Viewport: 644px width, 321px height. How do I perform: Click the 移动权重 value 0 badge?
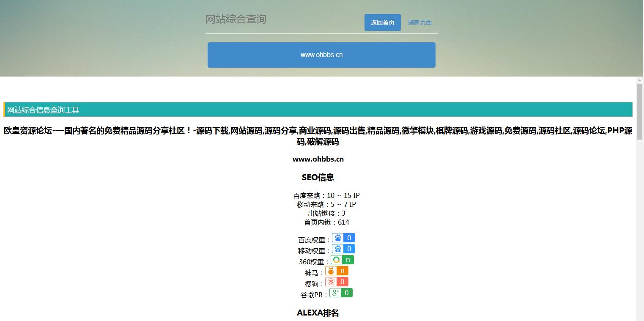click(x=349, y=249)
